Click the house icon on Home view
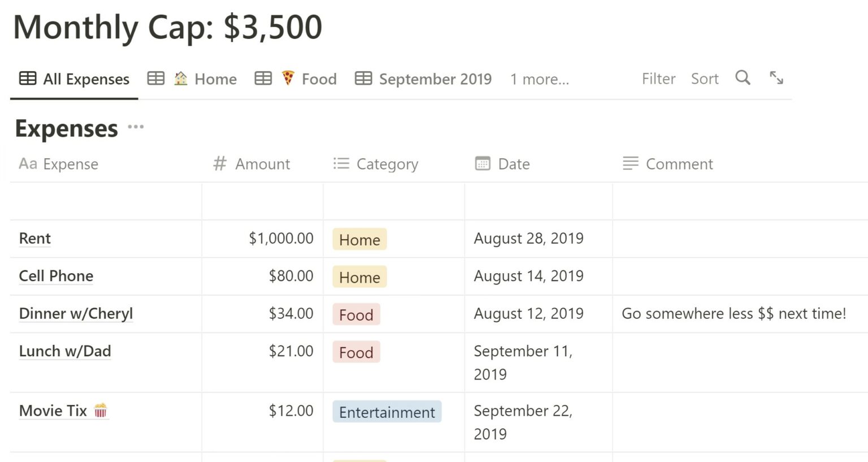This screenshot has width=868, height=462. tap(181, 79)
